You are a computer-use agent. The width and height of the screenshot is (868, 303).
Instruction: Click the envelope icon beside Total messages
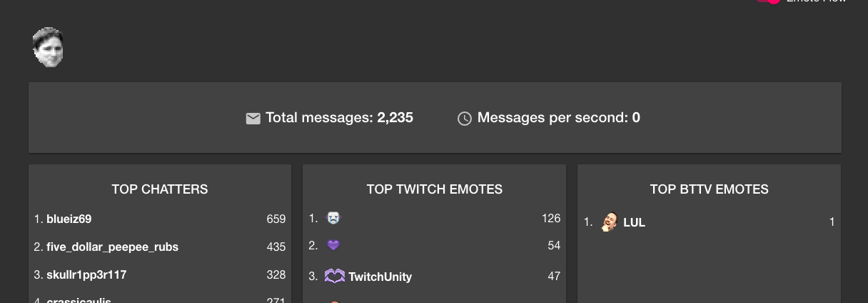click(x=253, y=119)
